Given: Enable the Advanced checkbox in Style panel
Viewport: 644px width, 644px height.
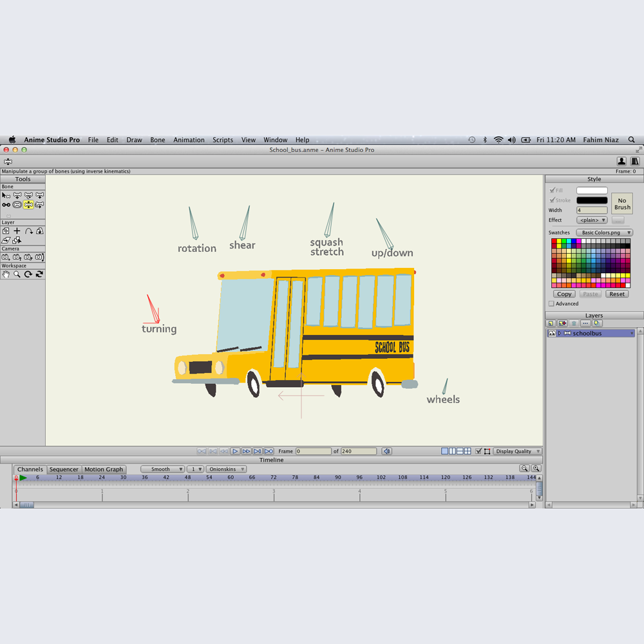Looking at the screenshot, I should tap(552, 303).
